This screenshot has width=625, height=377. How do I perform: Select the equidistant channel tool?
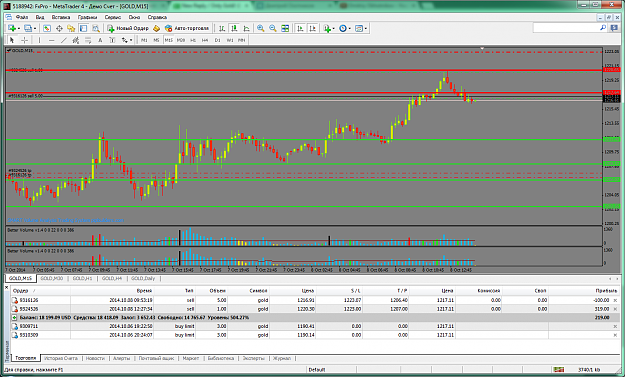pos(76,40)
